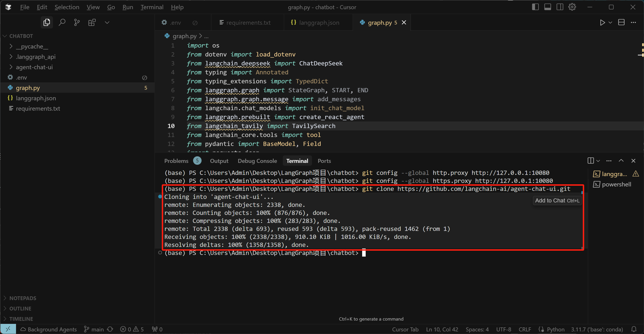Click Ln 10, Col 42 cursor position

click(x=442, y=329)
